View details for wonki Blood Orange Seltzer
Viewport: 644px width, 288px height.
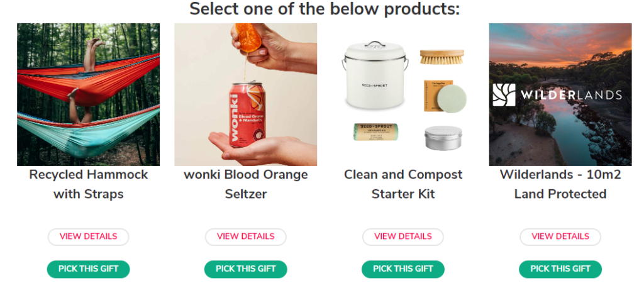coord(246,236)
